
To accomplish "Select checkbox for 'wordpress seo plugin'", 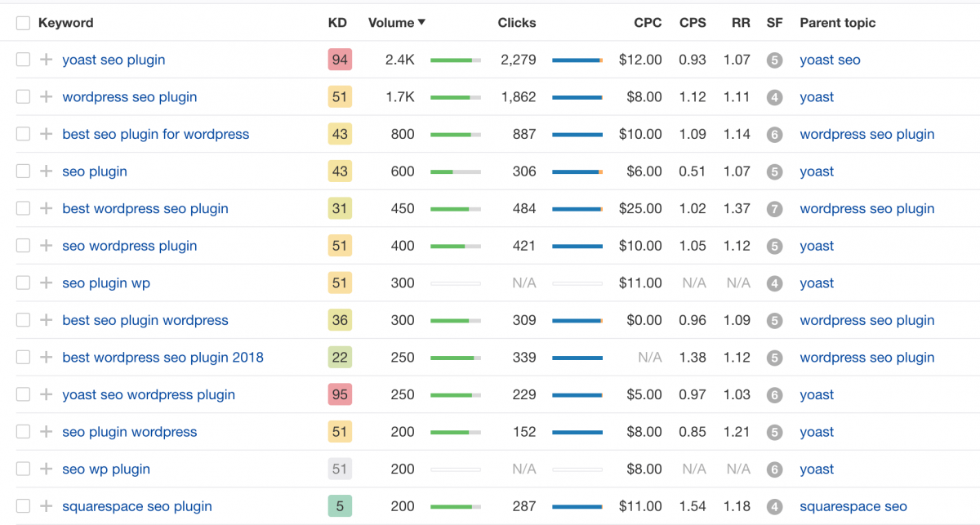I will coord(23,97).
